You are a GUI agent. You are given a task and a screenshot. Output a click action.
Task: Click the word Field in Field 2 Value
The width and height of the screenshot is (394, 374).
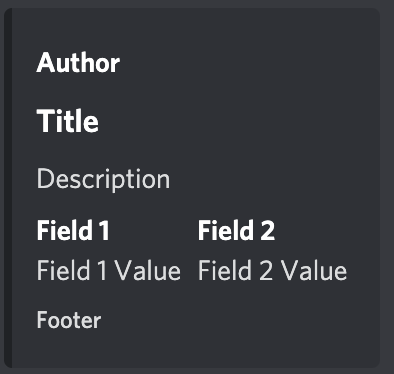225,270
